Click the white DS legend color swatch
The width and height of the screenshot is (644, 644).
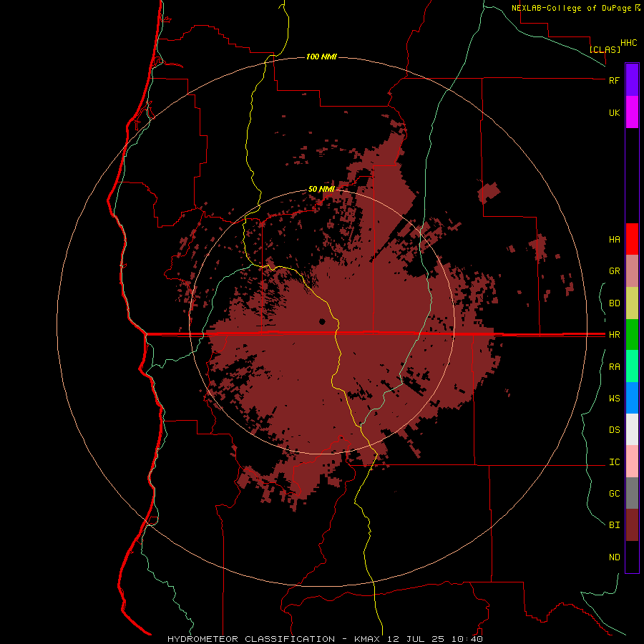pos(632,429)
